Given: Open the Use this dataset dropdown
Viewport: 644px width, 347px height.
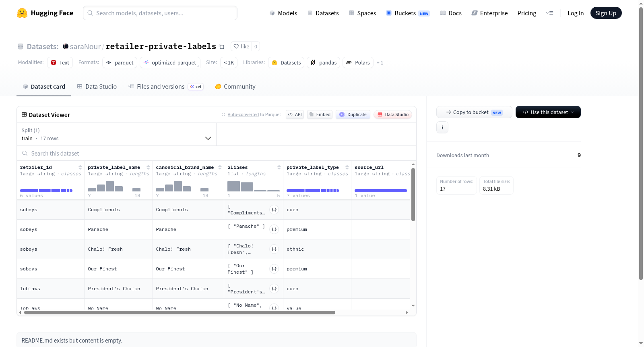Looking at the screenshot, I should pos(548,112).
